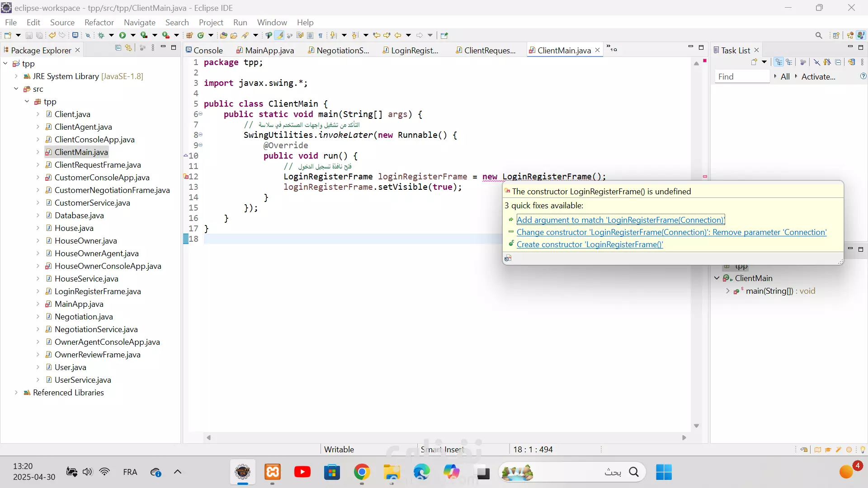Open a terminal with the monitor icon
Viewport: 868px width, 488px height.
tap(75, 35)
